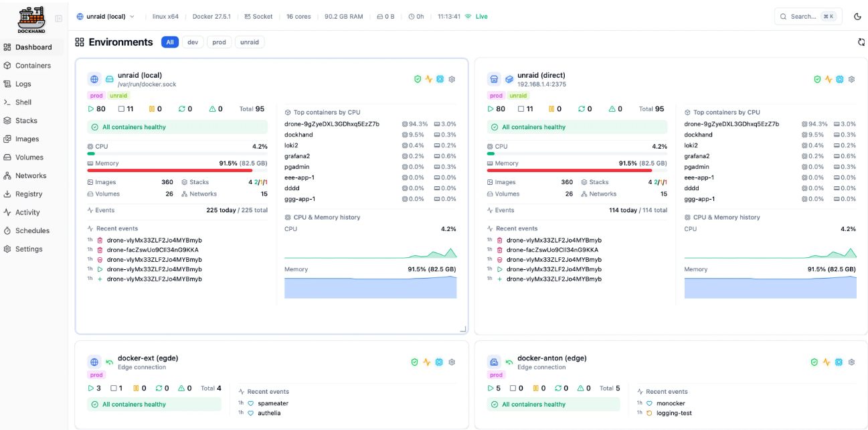
Task: Open Networks in the sidebar
Action: (32, 175)
